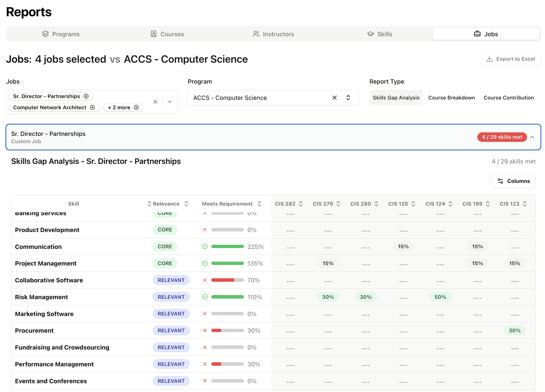This screenshot has width=545, height=392.
Task: Select the Project Management skill name
Action: 46,264
